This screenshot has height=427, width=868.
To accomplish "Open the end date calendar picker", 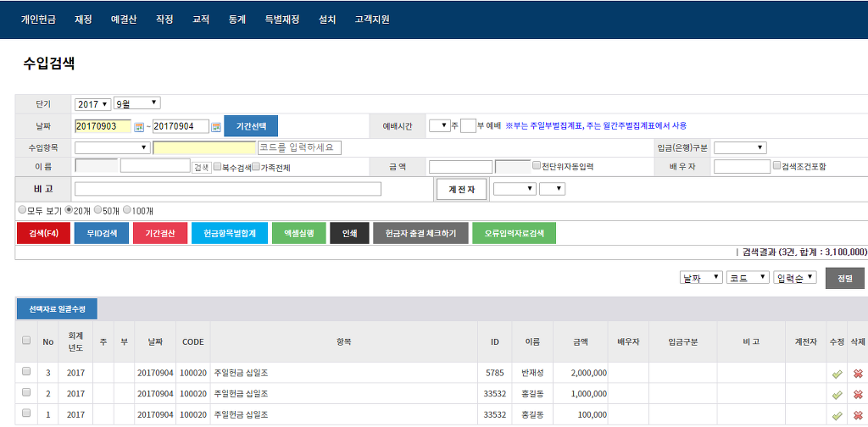I will [216, 127].
